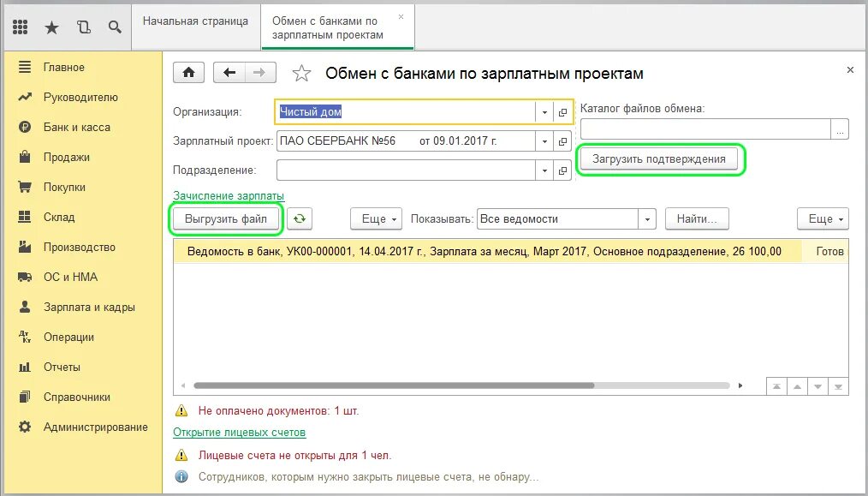
Task: Open Зарплата и кадры section
Action: [82, 307]
